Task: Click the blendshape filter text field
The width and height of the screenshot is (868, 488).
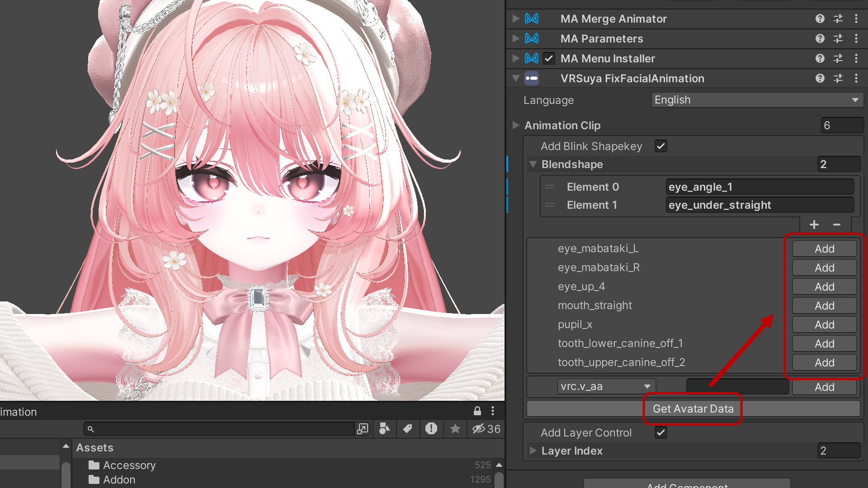Action: [737, 386]
